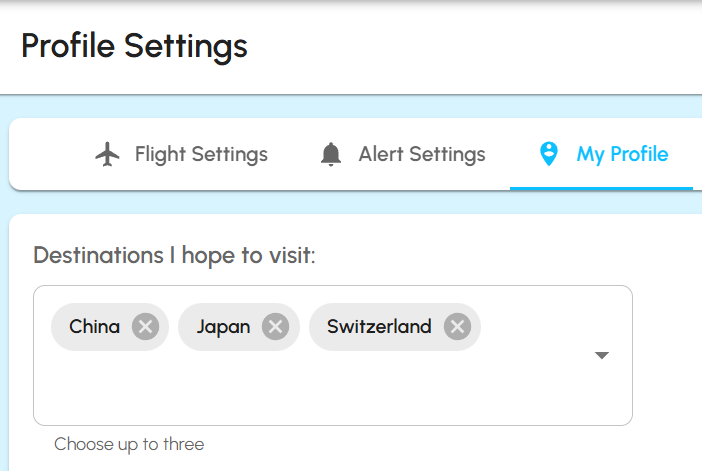Open the Alert Settings tab

point(421,154)
